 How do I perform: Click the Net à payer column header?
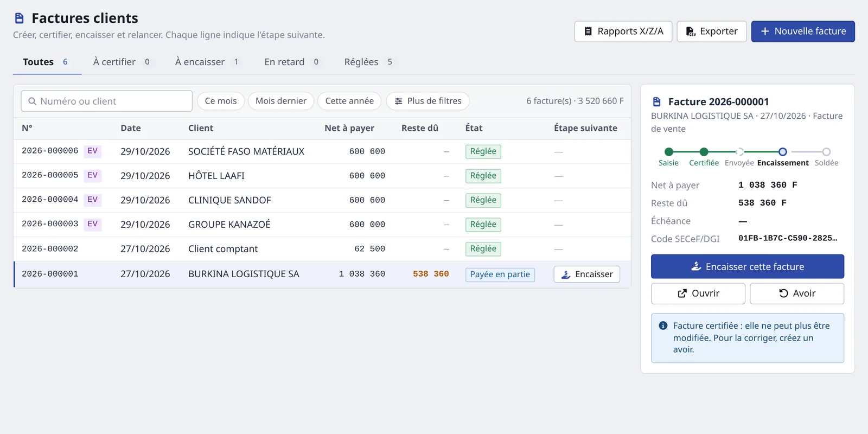(349, 128)
